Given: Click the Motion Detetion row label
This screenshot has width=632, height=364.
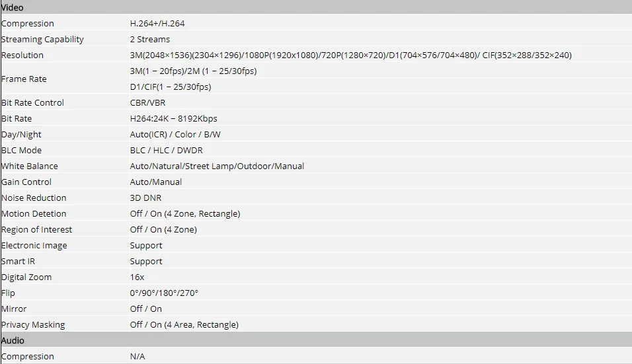Looking at the screenshot, I should [34, 214].
